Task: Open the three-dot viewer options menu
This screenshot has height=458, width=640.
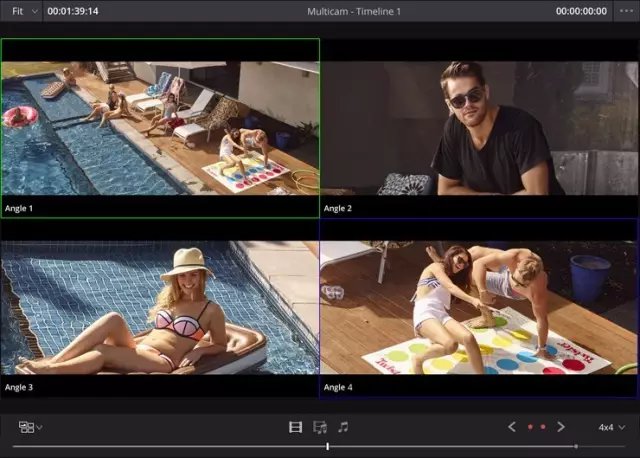Action: coord(627,11)
